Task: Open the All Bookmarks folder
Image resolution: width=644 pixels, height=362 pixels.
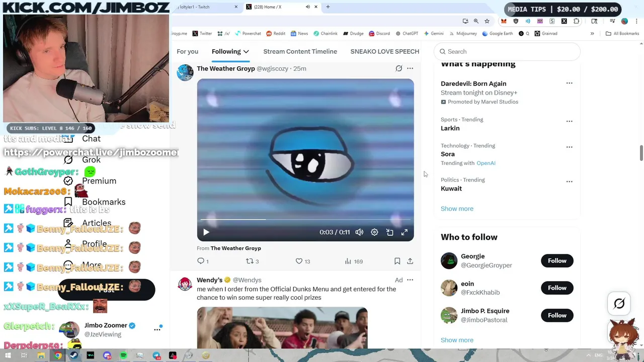Action: pos(622,34)
